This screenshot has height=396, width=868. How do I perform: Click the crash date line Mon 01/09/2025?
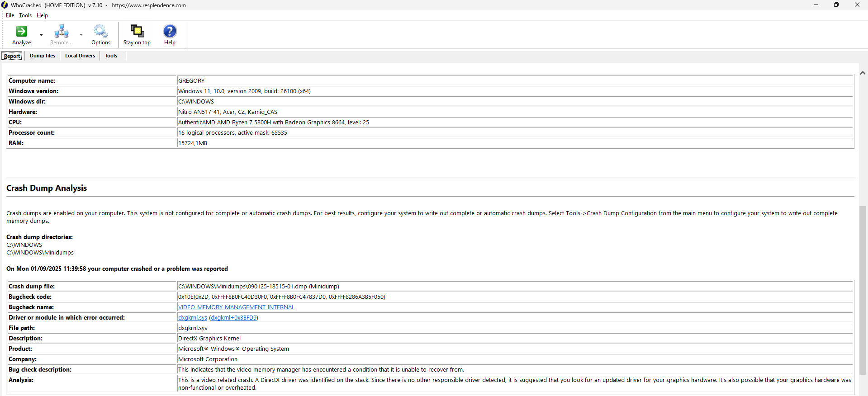[117, 269]
